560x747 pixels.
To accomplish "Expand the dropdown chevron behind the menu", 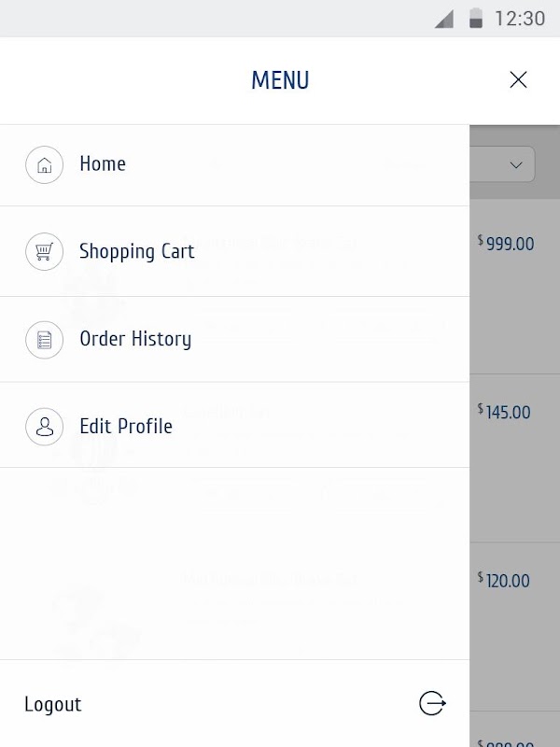I will (x=516, y=164).
